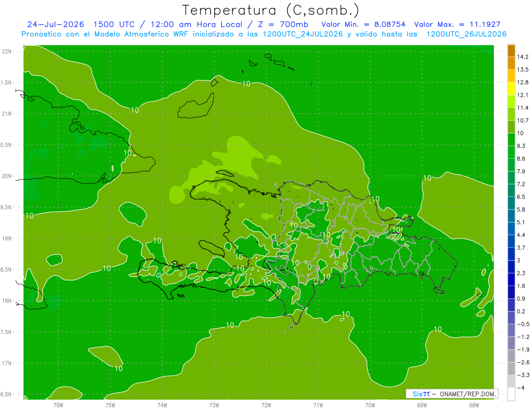532x411 pixels.
Task: Click the '1200UTC_26JUL2026' valid-until time
Action: (466, 34)
